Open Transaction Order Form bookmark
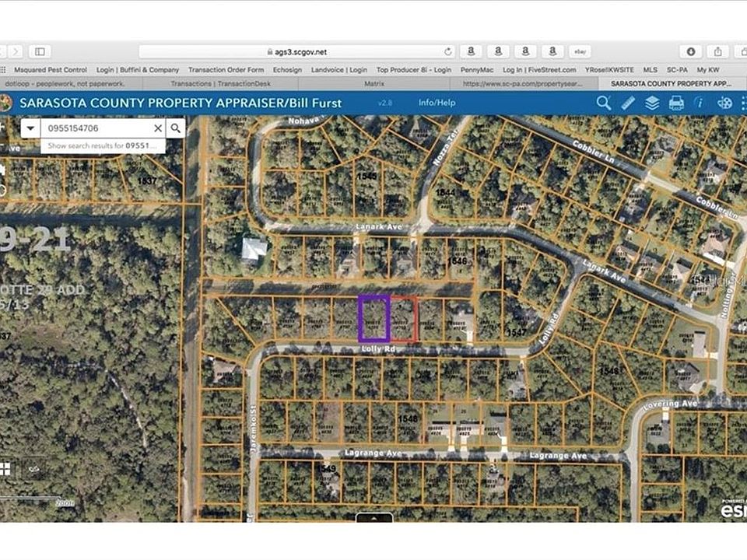Viewport: 747px width, 560px height. [226, 69]
